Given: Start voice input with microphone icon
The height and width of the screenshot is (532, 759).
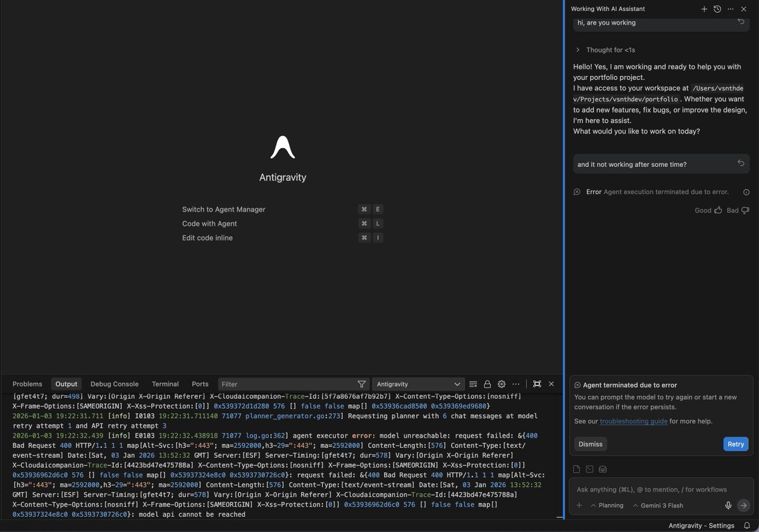Looking at the screenshot, I should [x=729, y=505].
